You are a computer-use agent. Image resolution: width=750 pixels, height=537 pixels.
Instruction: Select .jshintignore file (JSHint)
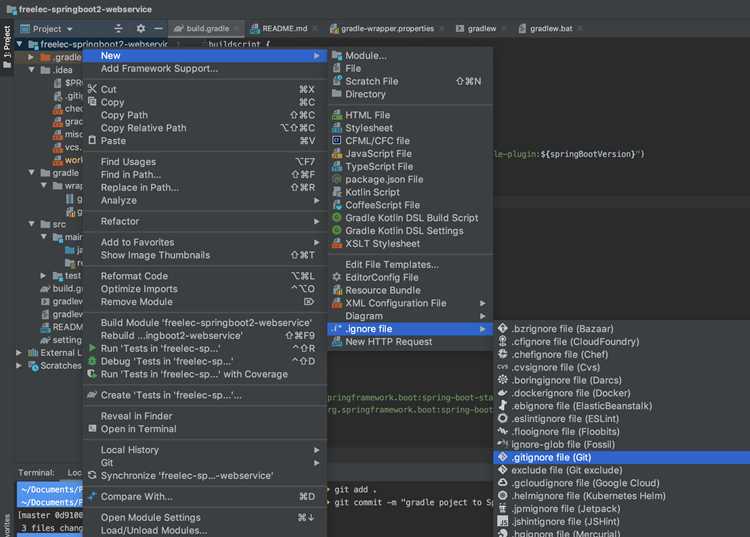[x=621, y=522]
